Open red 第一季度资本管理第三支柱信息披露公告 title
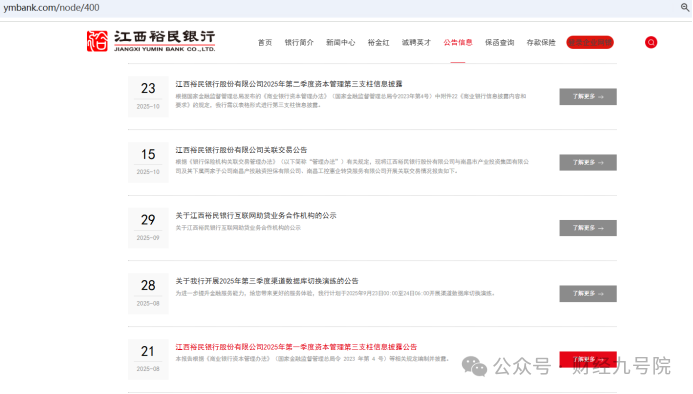 (x=296, y=347)
